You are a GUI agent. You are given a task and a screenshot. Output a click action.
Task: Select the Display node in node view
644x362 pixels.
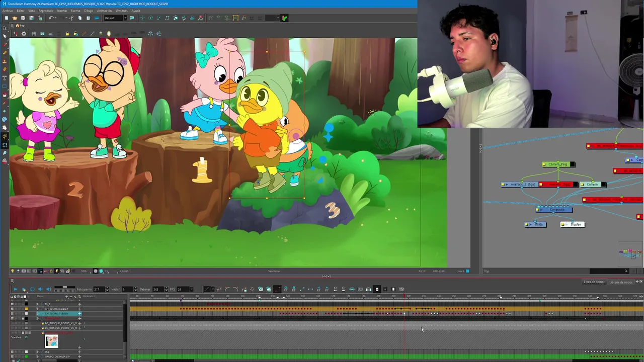pyautogui.click(x=573, y=224)
